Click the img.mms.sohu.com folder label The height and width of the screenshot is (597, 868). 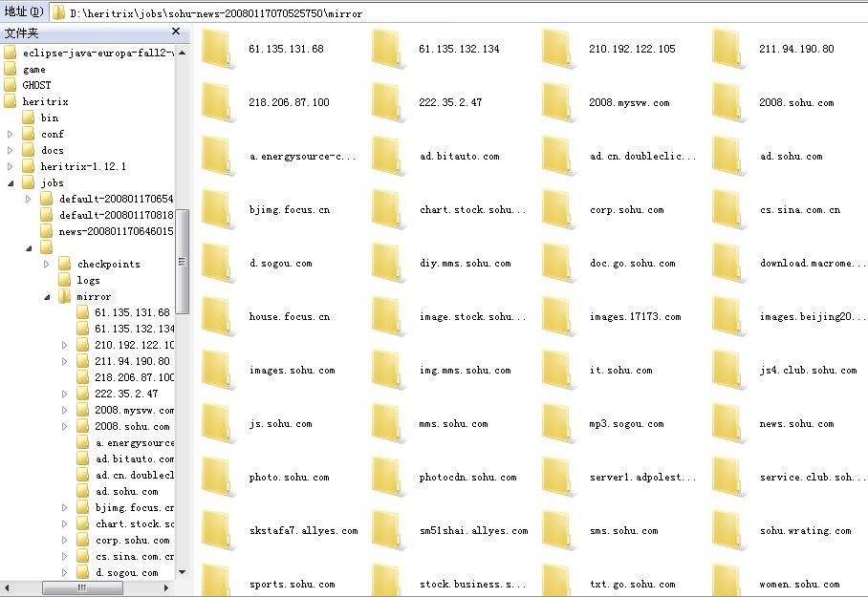[465, 371]
